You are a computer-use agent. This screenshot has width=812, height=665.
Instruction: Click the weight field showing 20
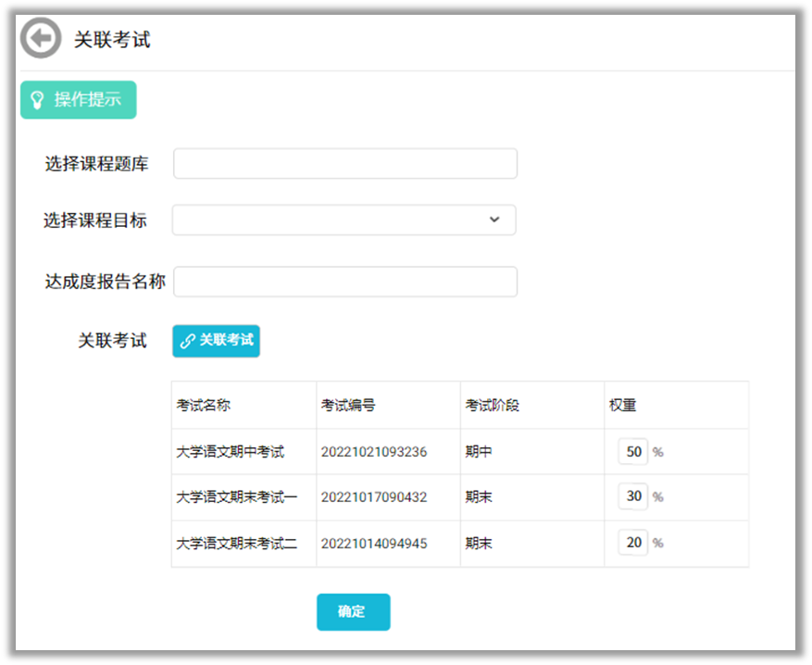633,543
